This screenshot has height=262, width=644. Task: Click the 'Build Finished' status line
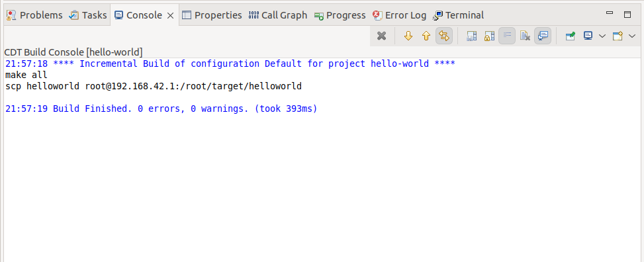[161, 109]
